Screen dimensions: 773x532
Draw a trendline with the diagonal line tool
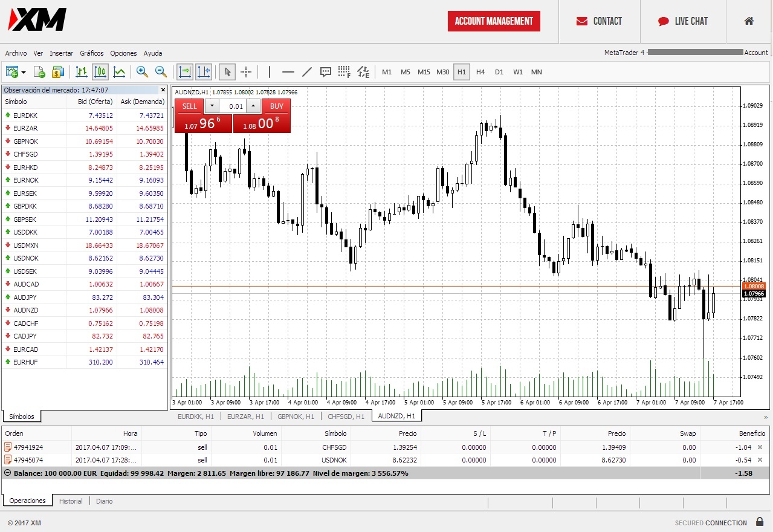(x=307, y=72)
